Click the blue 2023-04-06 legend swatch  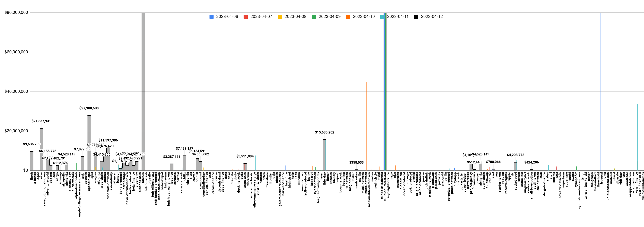[211, 17]
